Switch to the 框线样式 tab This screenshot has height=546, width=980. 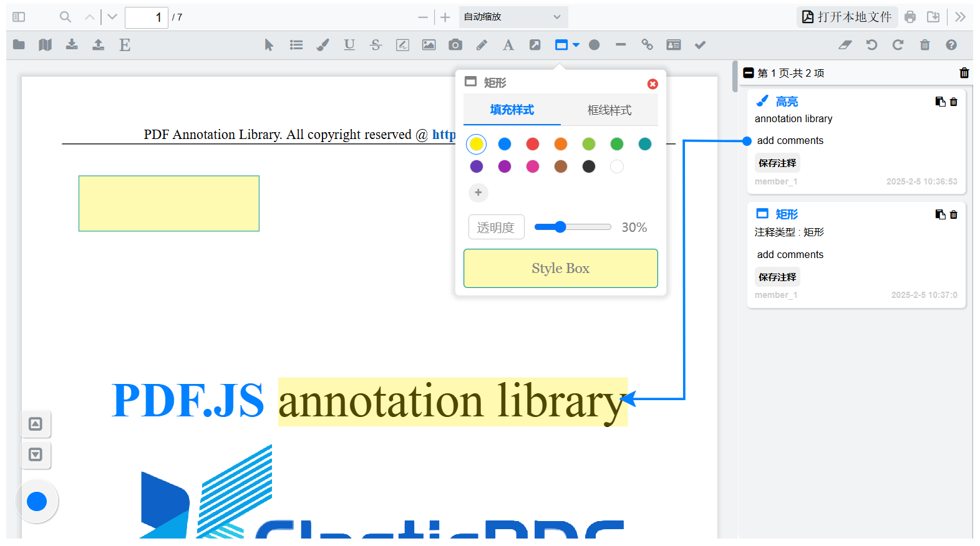pos(609,110)
